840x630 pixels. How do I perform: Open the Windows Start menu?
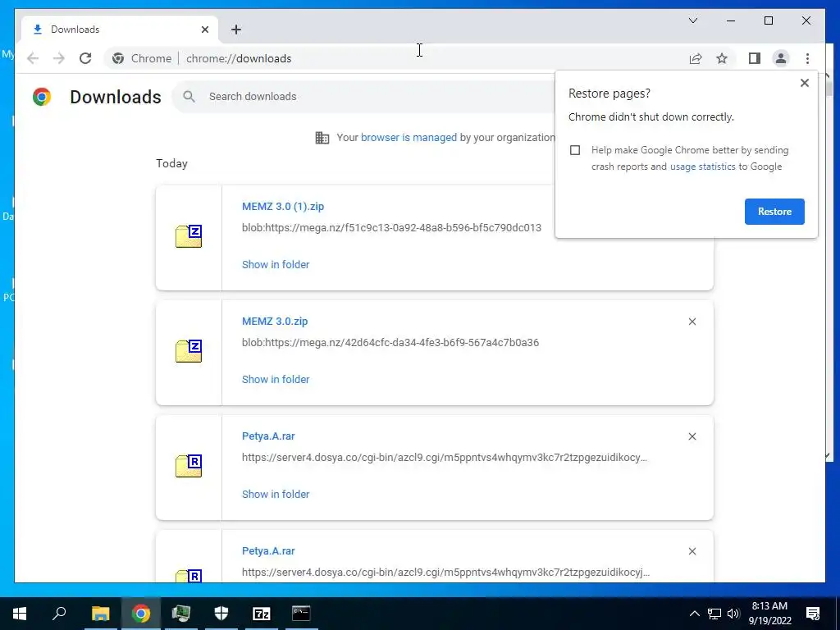[x=20, y=614]
